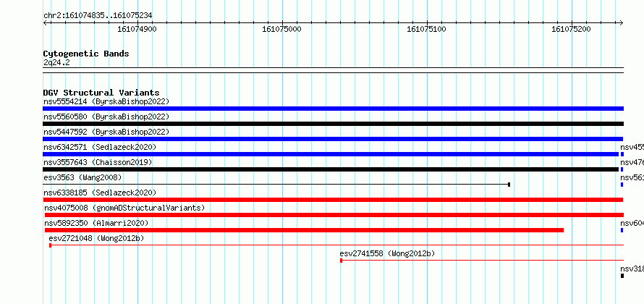644x304 pixels.
Task: Click the red bar of nsv4075008
Action: point(334,215)
